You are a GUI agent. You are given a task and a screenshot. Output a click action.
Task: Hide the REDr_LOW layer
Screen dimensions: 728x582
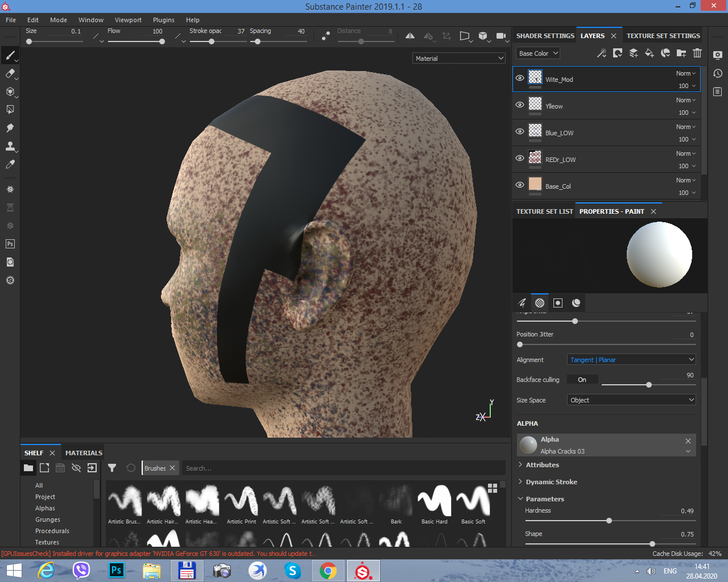pyautogui.click(x=520, y=158)
